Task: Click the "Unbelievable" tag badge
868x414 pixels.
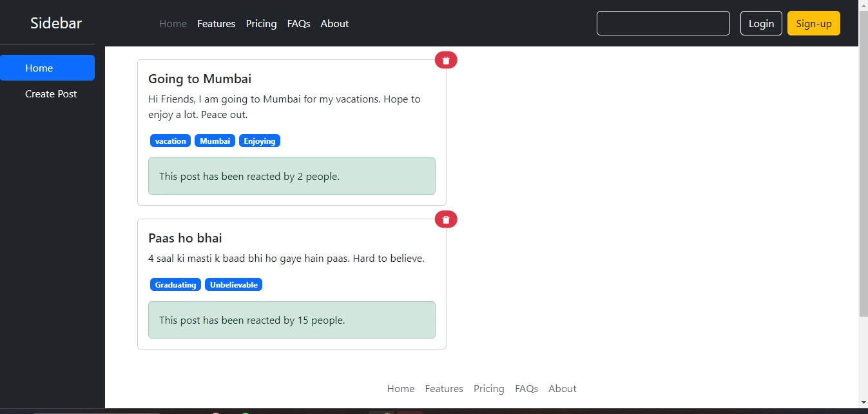Action: point(233,284)
